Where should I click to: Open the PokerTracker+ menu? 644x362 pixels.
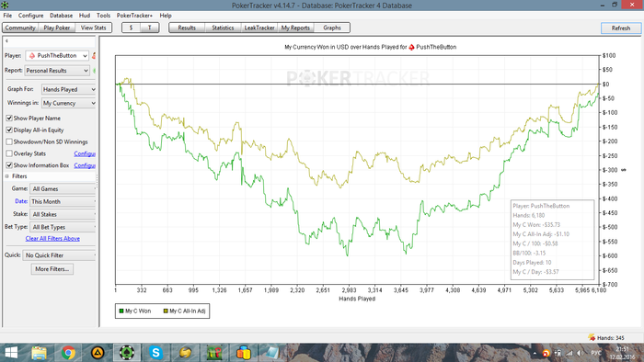point(134,16)
